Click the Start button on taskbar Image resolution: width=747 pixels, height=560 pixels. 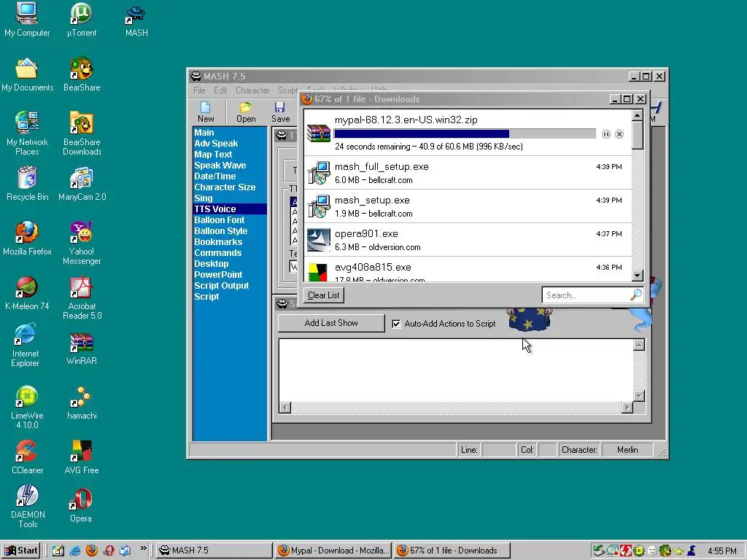[20, 551]
